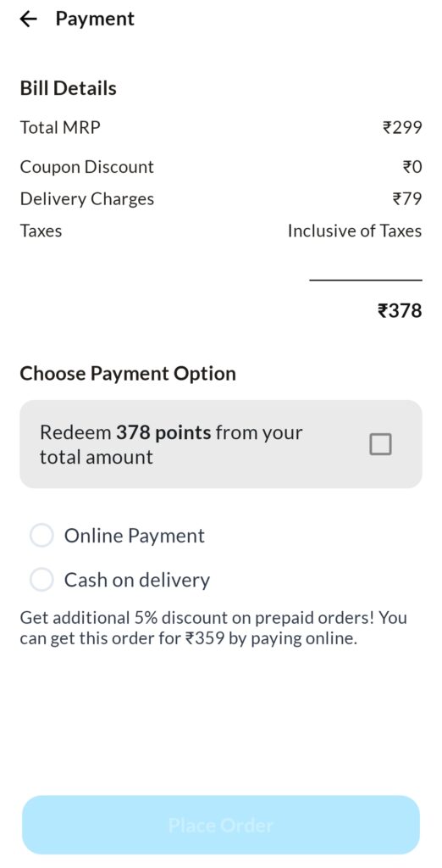Tap the Place Order button
Screen dimensions: 442x868
(221, 826)
